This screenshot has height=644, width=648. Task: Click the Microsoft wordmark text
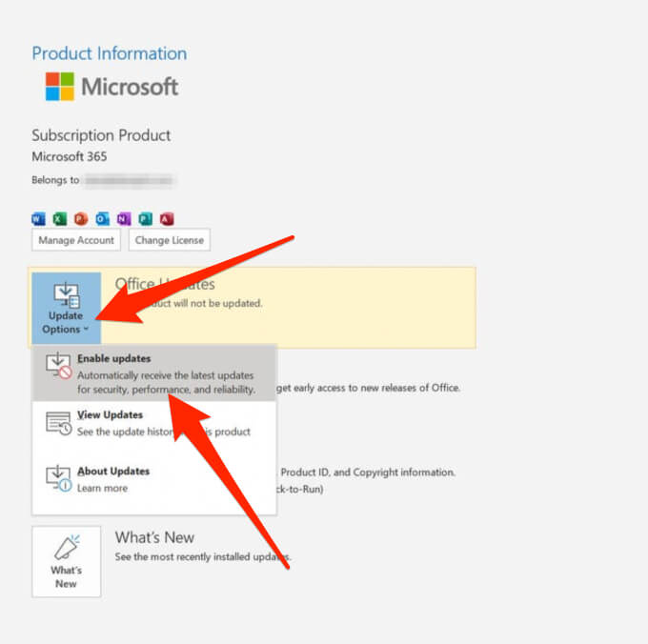(x=130, y=87)
